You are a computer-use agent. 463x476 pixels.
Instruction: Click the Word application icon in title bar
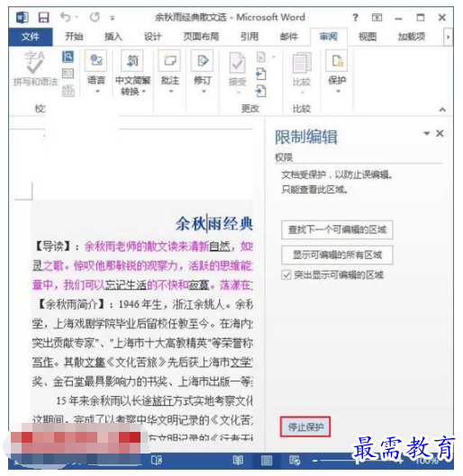23,17
